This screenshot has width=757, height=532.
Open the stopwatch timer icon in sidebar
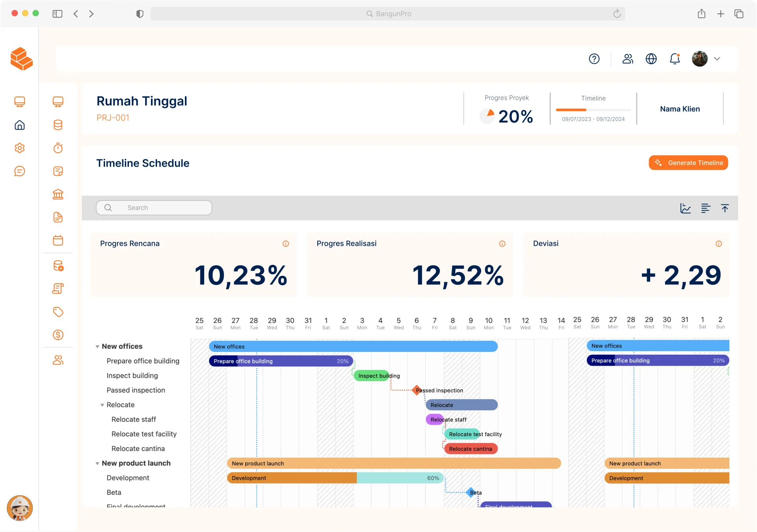click(x=58, y=148)
